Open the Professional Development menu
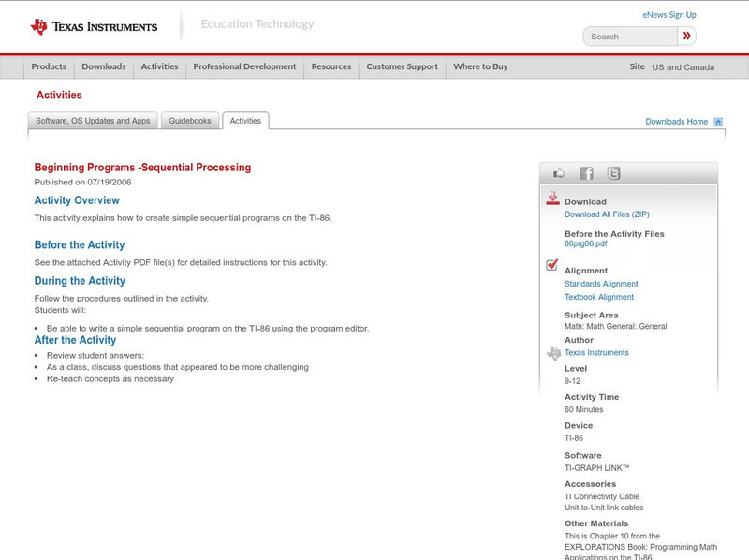Viewport: 749px width, 560px height. click(x=244, y=66)
